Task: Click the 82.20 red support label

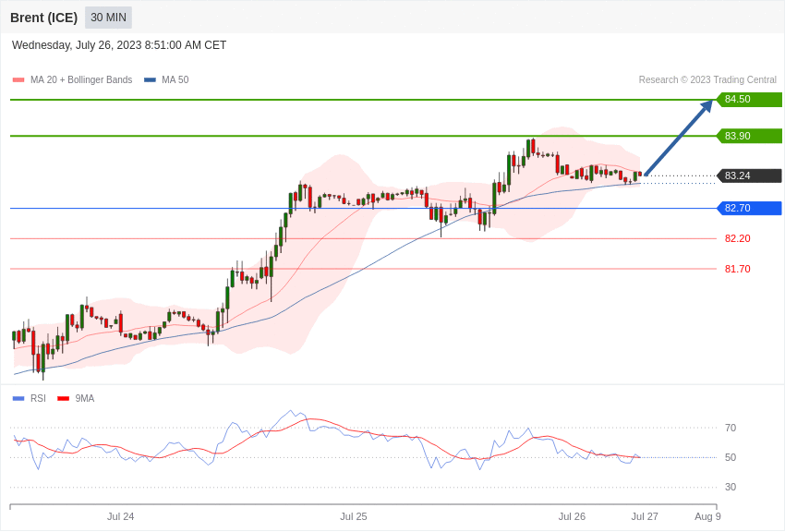Action: (738, 238)
